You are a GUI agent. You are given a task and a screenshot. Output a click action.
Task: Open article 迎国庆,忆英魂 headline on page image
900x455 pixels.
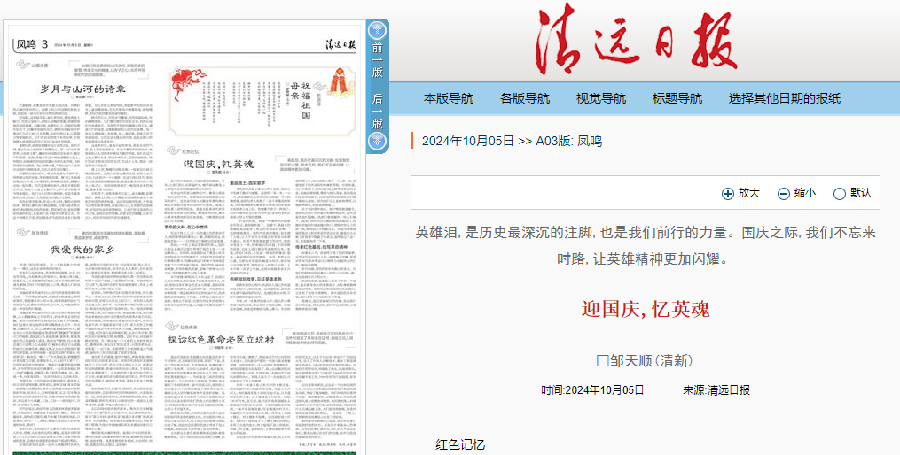click(219, 164)
